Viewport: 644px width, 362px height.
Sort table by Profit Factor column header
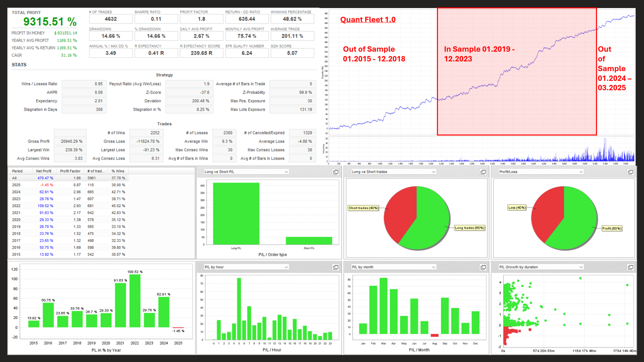[x=70, y=171]
